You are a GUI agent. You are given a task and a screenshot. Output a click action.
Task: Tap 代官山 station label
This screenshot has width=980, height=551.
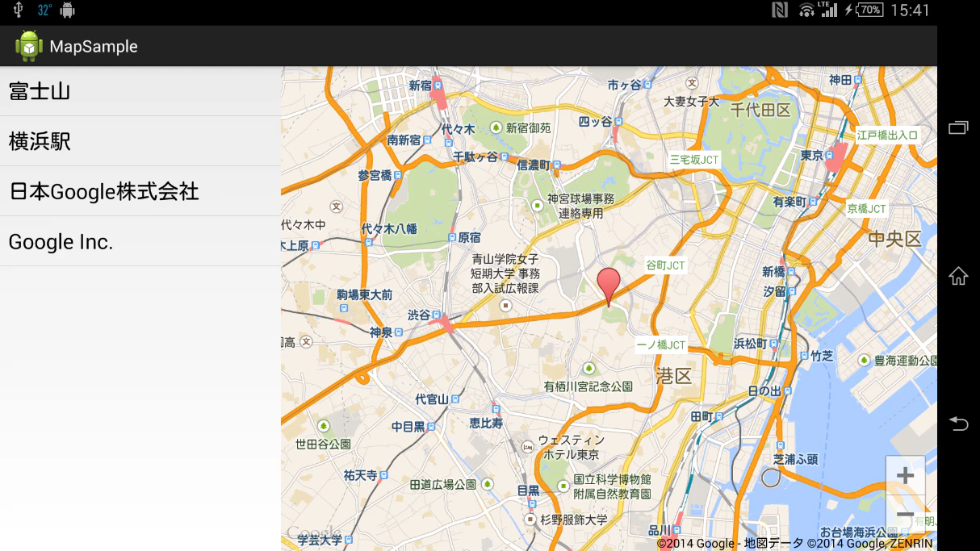(432, 399)
